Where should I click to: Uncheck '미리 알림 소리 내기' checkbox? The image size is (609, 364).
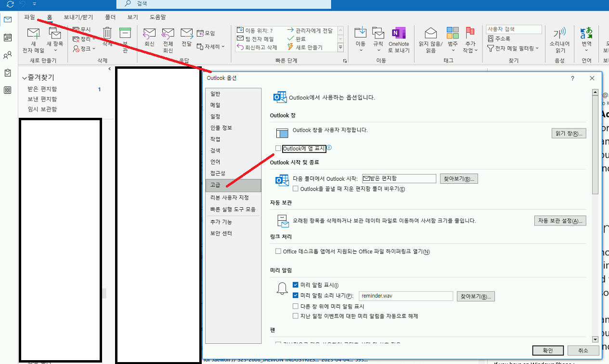pos(296,296)
